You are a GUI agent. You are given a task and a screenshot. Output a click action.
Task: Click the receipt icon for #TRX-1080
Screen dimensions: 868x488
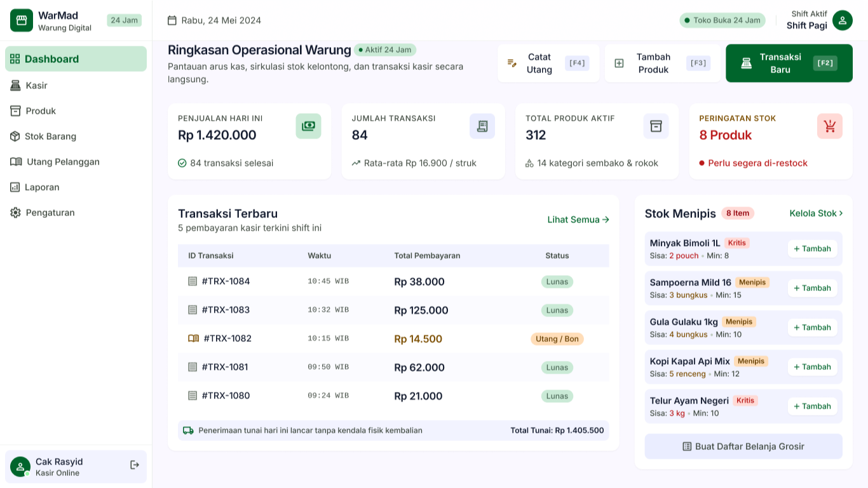[x=193, y=395]
